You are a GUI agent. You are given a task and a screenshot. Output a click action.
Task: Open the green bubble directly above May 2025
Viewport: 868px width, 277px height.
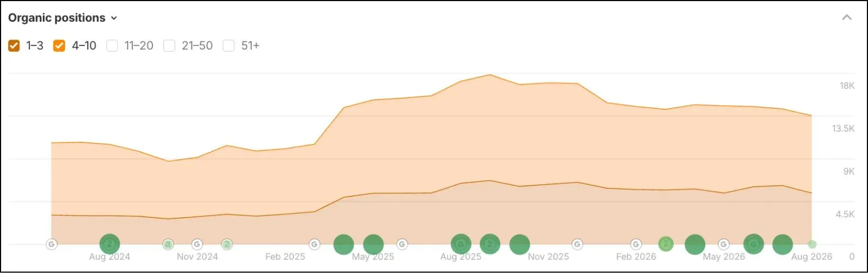tap(373, 244)
